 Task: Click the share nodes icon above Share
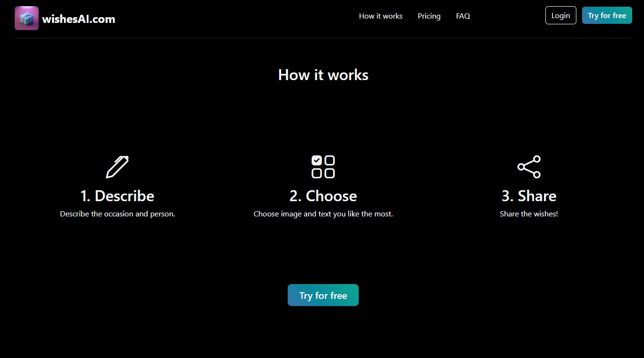pyautogui.click(x=529, y=167)
